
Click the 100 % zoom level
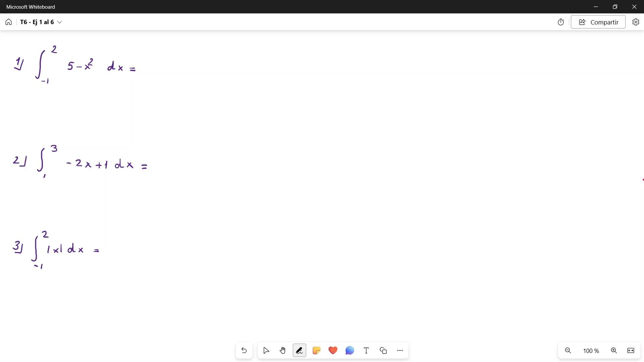click(x=591, y=351)
